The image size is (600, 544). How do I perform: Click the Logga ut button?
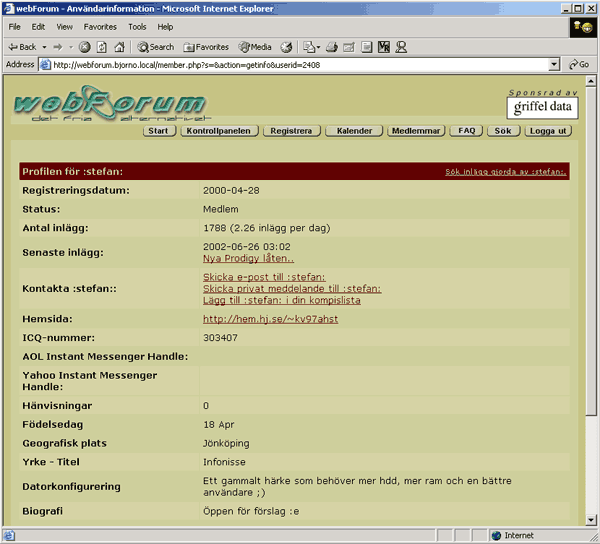click(548, 131)
